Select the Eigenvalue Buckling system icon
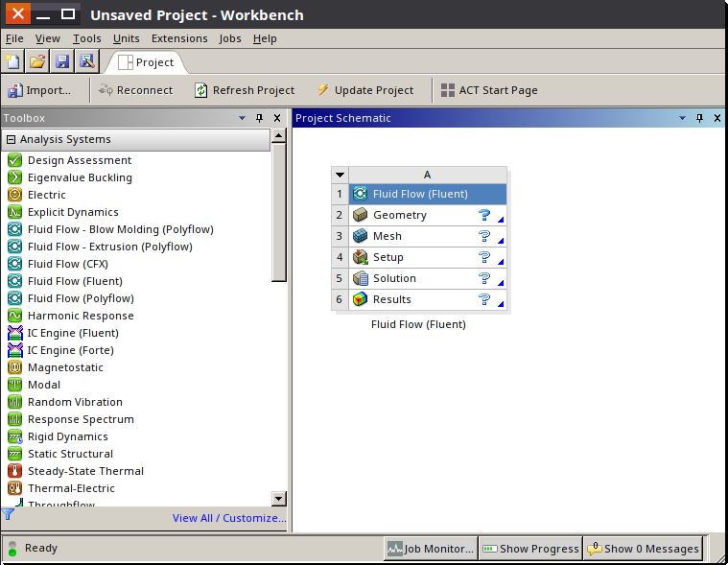Viewport: 728px width, 565px height. tap(14, 177)
